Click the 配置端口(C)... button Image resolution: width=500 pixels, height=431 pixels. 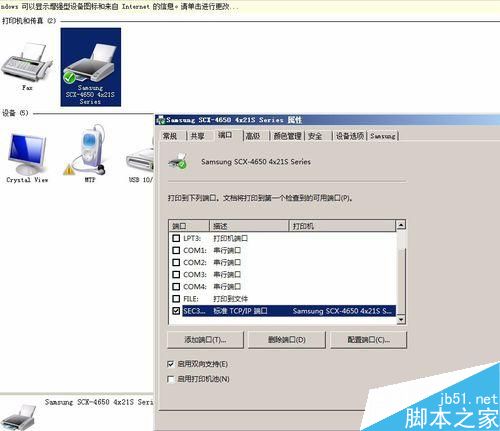(369, 340)
